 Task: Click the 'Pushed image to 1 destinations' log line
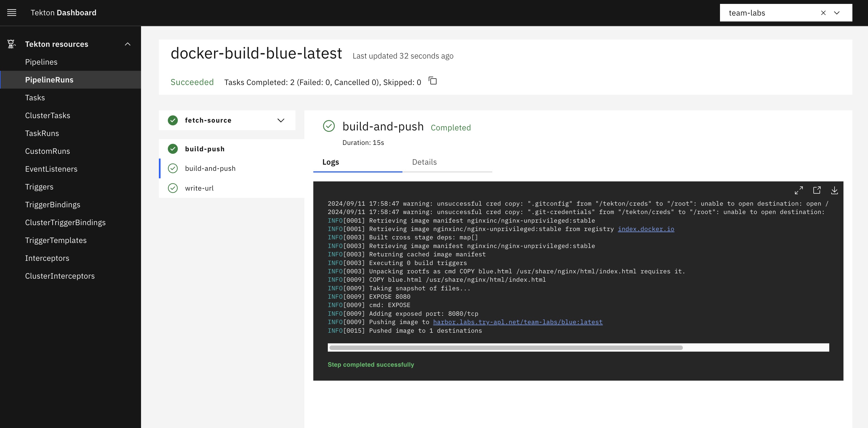tap(405, 331)
